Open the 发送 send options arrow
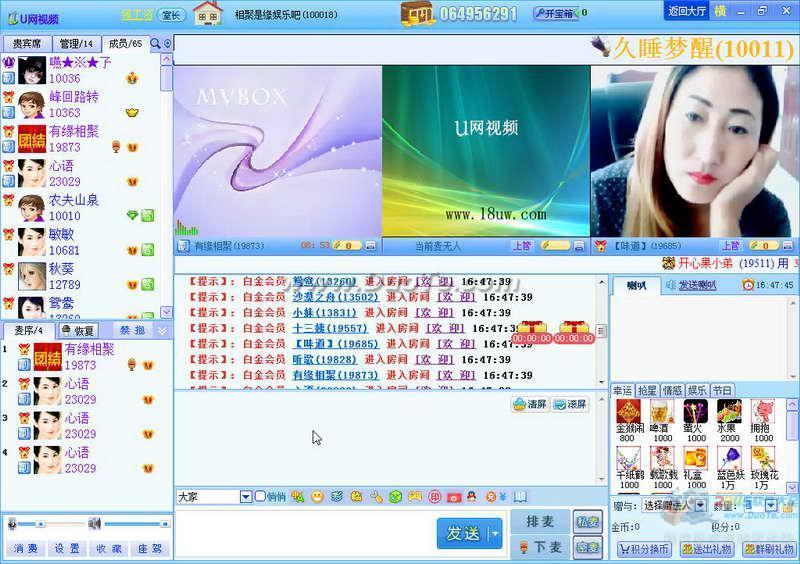This screenshot has height=564, width=800. tap(495, 534)
